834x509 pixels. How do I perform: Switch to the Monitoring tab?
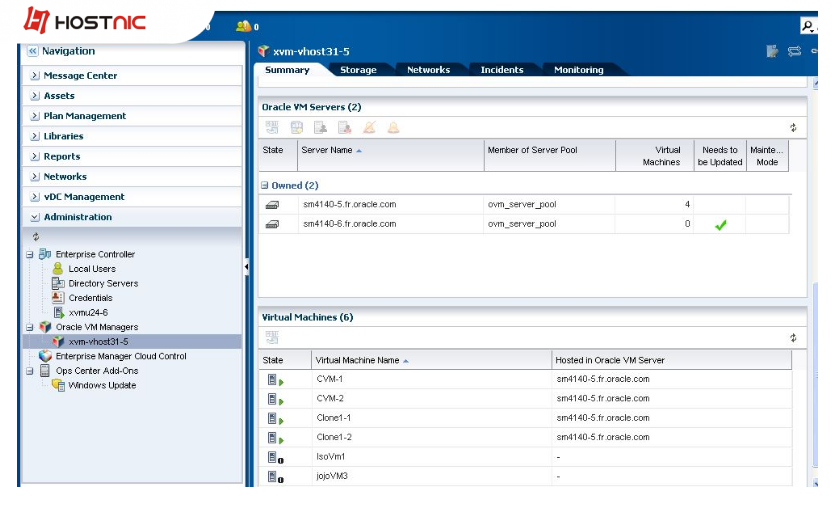pos(579,70)
